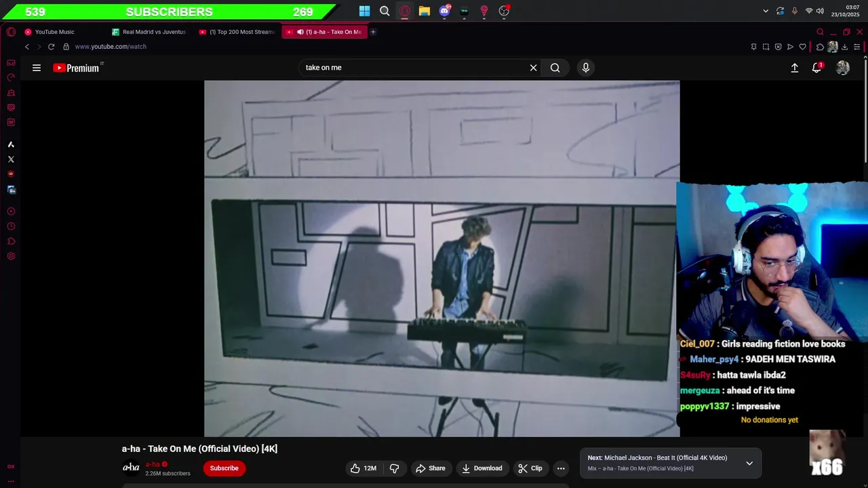Search open tabs with the magnifier icon
868x488 pixels.
coord(820,32)
